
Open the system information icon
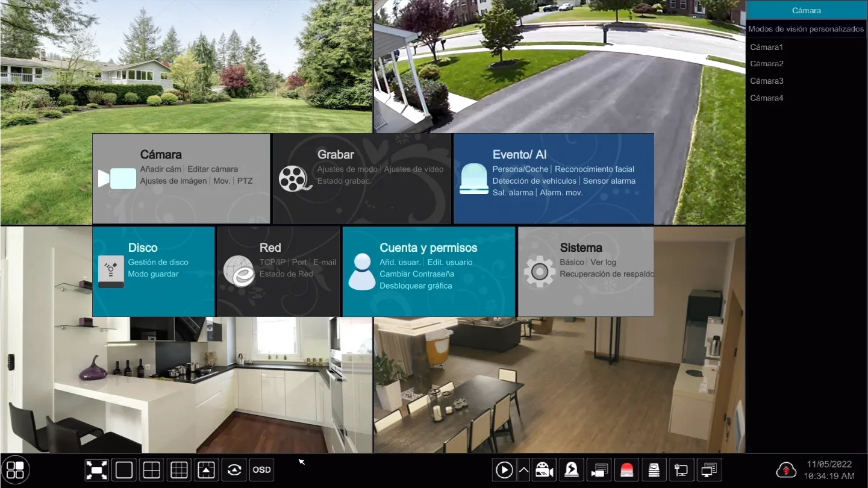(709, 470)
